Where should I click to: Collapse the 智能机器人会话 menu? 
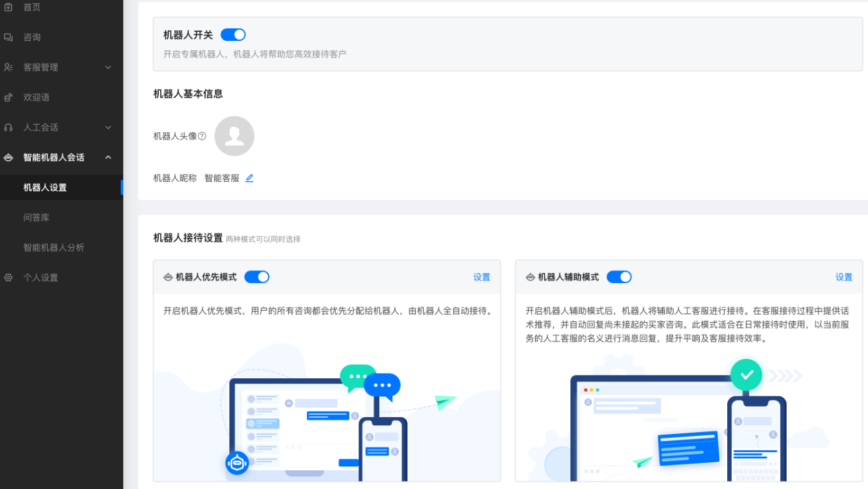[107, 157]
